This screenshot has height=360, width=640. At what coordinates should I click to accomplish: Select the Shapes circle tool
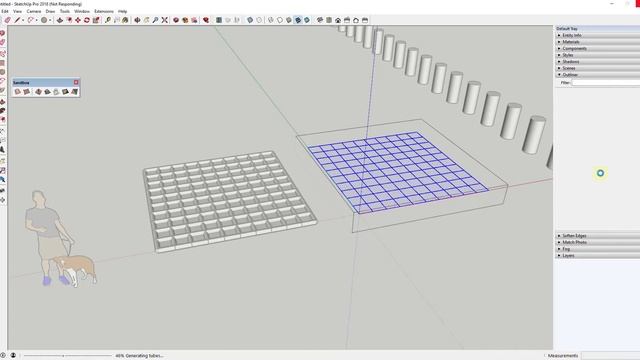coord(44,20)
